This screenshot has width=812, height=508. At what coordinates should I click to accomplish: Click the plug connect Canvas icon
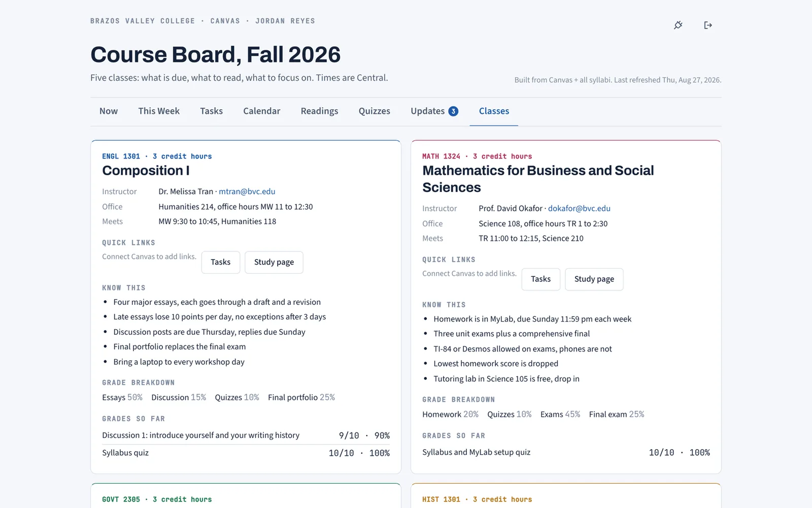click(678, 25)
